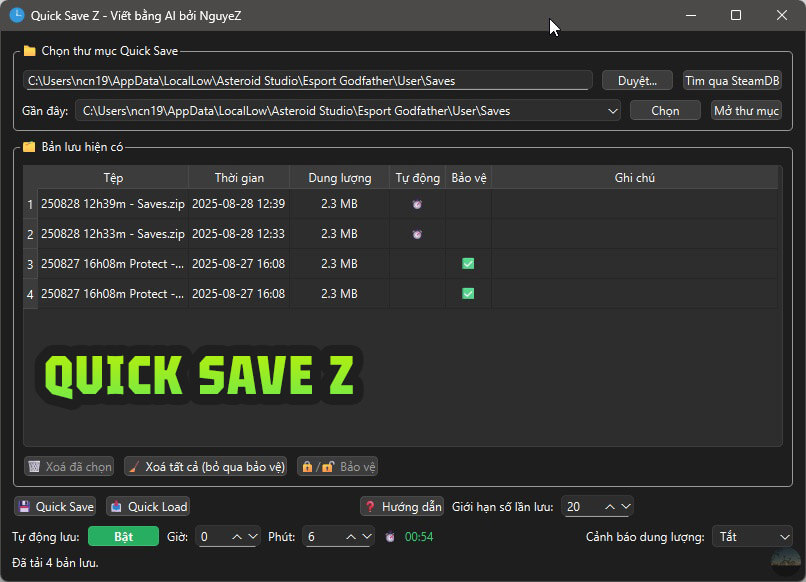The image size is (806, 582).
Task: Open the Cảnh báo dung lượng dropdown
Action: coord(751,537)
